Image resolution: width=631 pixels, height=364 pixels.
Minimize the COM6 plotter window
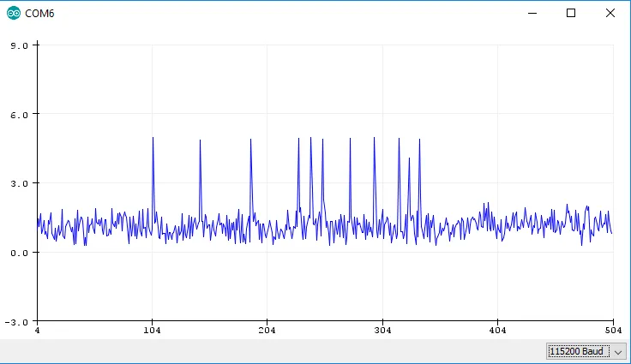point(532,13)
